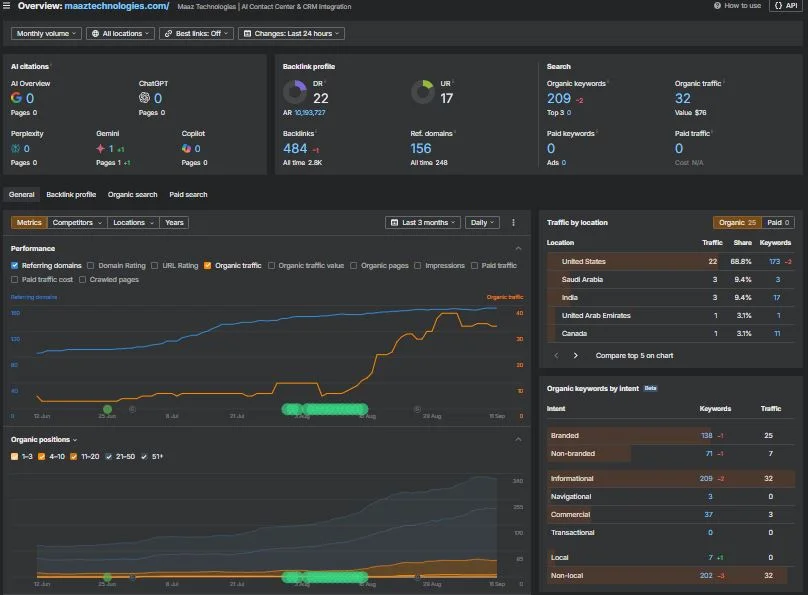Enable the Organic pages checkbox
The width and height of the screenshot is (808, 595).
coord(354,265)
